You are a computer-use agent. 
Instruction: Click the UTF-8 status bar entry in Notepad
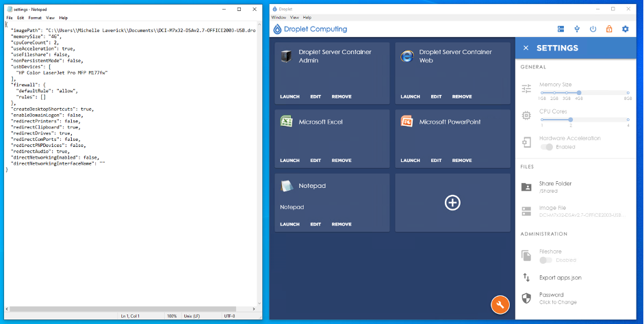click(x=229, y=316)
